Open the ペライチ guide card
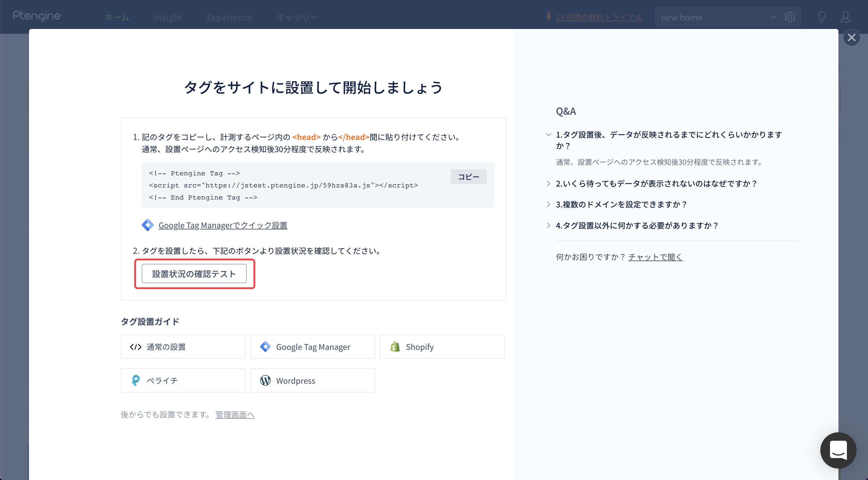The width and height of the screenshot is (868, 480). pos(183,380)
